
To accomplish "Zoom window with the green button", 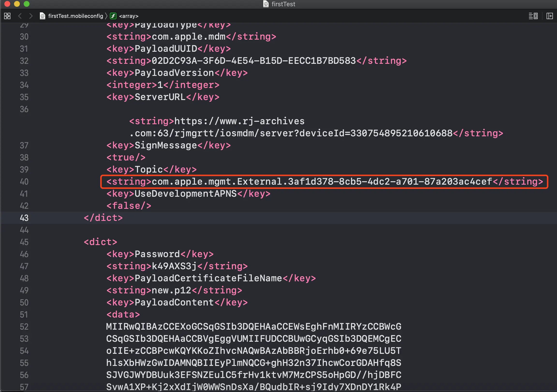I will [26, 4].
